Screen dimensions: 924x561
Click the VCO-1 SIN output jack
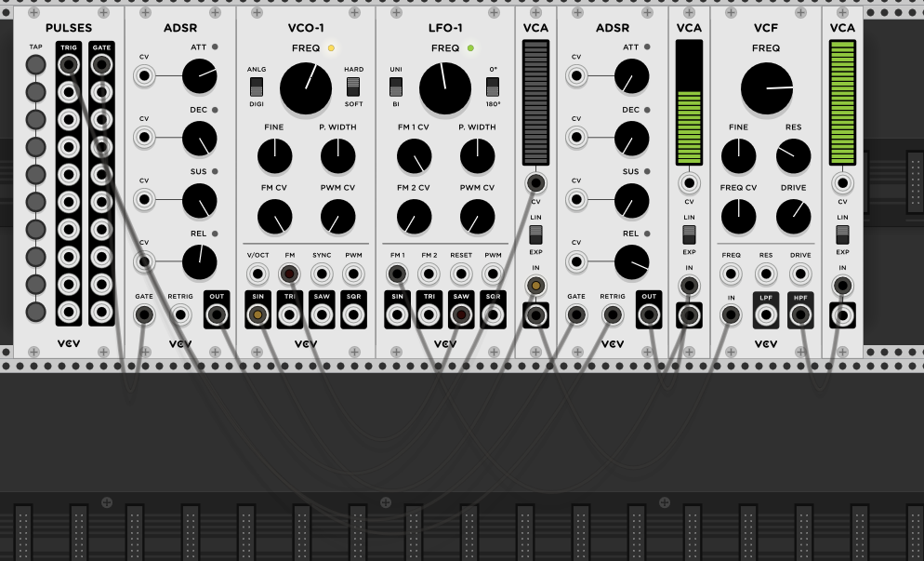257,315
